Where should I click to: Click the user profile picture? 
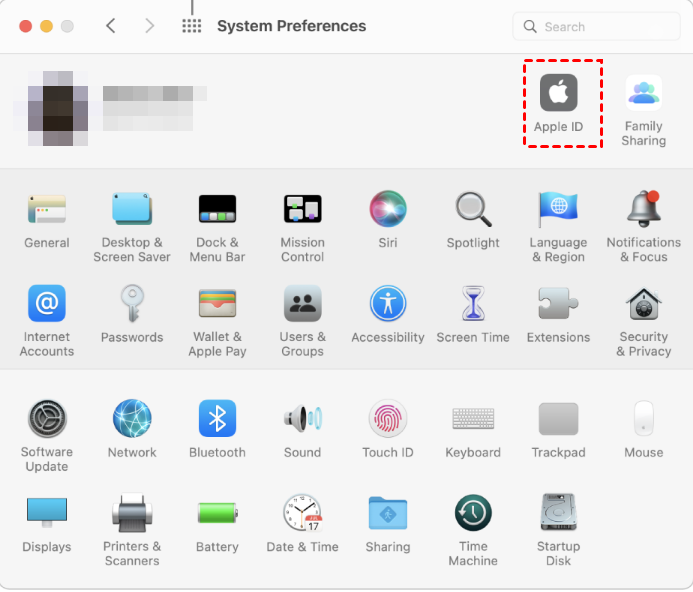click(x=57, y=108)
